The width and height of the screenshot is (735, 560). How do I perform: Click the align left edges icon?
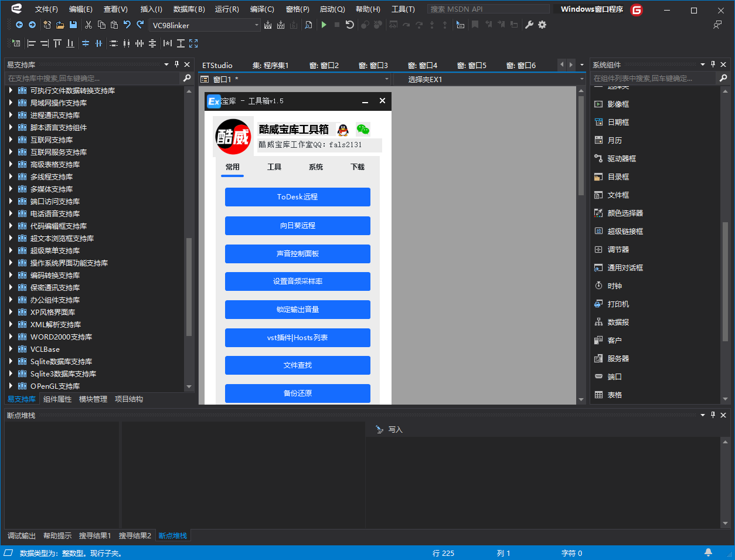[x=32, y=43]
